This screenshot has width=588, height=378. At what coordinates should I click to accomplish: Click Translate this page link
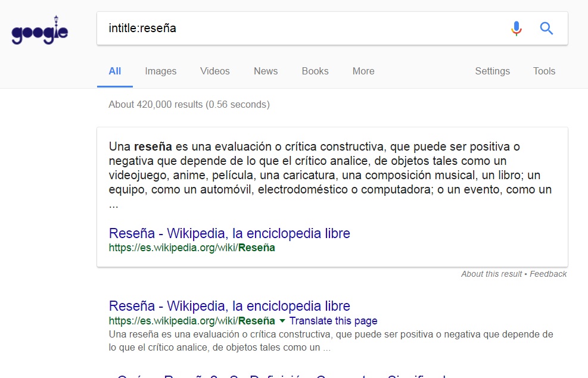[333, 321]
